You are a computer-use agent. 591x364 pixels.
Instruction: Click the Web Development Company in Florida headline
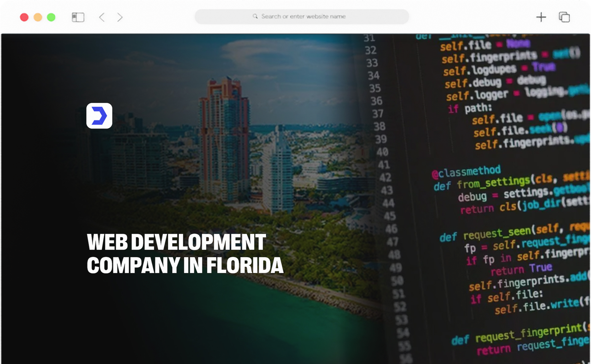185,254
